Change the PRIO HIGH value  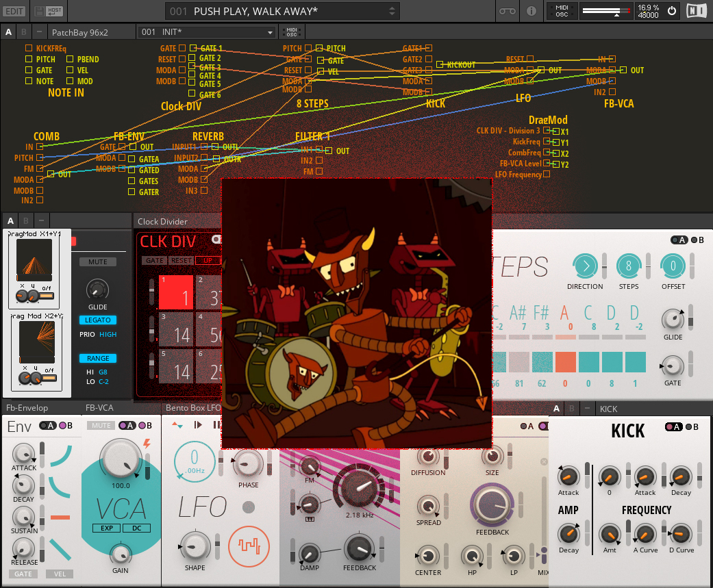[108, 335]
